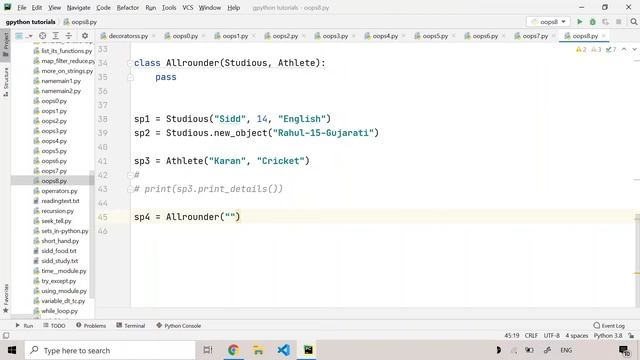Switch to oops2.py editor tab

tap(285, 36)
